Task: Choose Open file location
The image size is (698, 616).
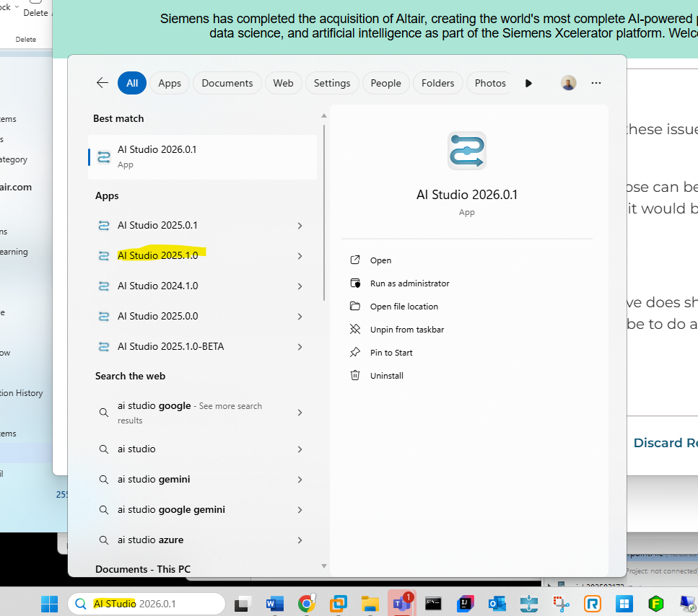Action: pos(403,307)
